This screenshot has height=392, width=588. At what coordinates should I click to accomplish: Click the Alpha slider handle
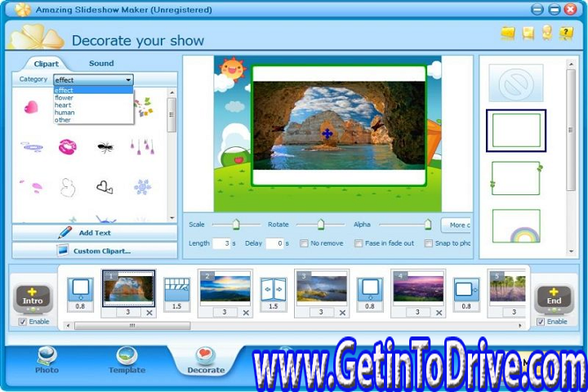[427, 225]
